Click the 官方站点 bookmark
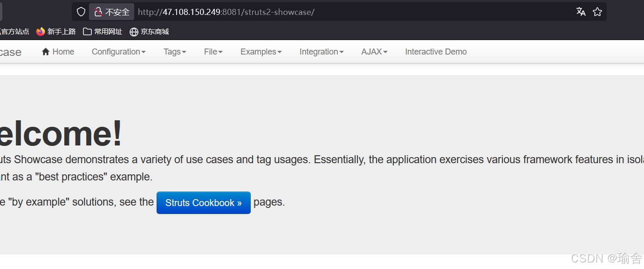 (14, 32)
